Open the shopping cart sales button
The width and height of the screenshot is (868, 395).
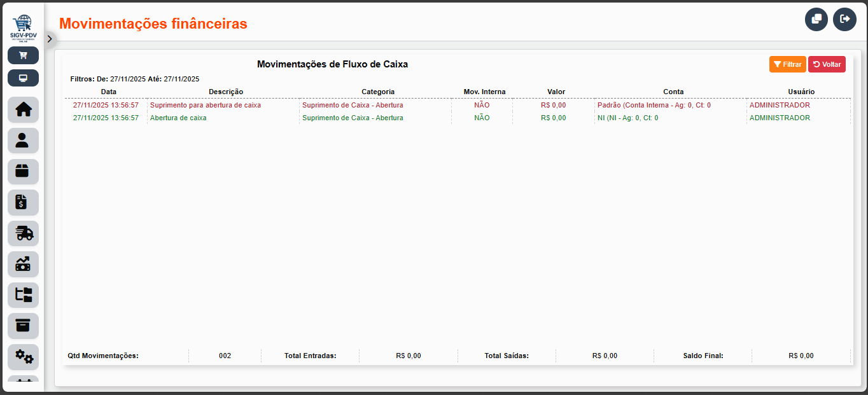[23, 55]
